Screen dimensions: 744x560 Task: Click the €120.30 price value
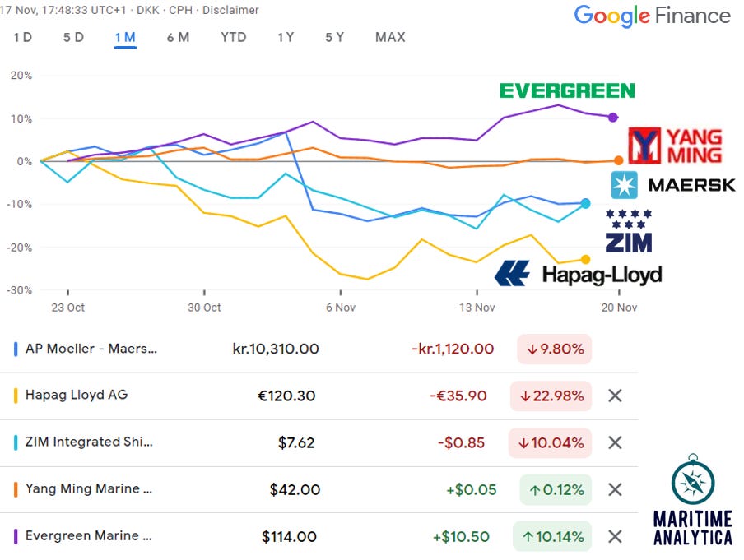pyautogui.click(x=286, y=396)
